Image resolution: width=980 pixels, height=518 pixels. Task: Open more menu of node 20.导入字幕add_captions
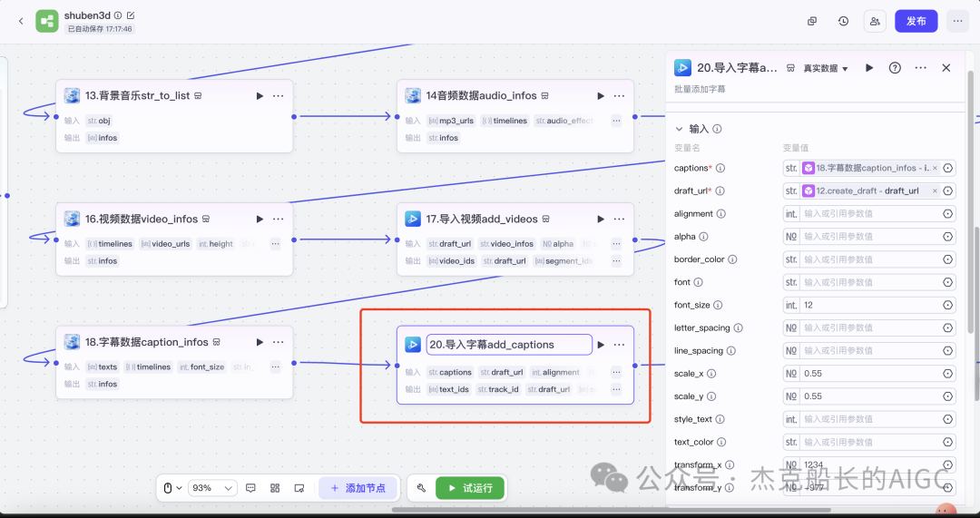click(x=620, y=345)
